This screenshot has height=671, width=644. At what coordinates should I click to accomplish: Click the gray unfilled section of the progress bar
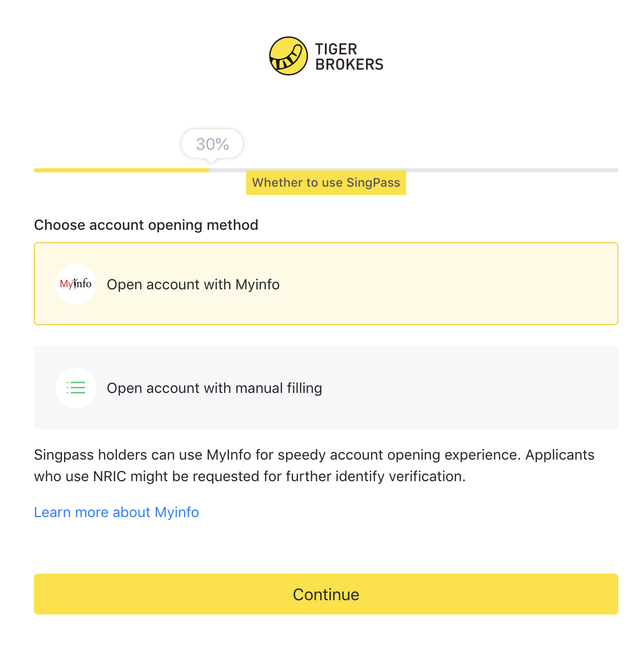pos(513,170)
